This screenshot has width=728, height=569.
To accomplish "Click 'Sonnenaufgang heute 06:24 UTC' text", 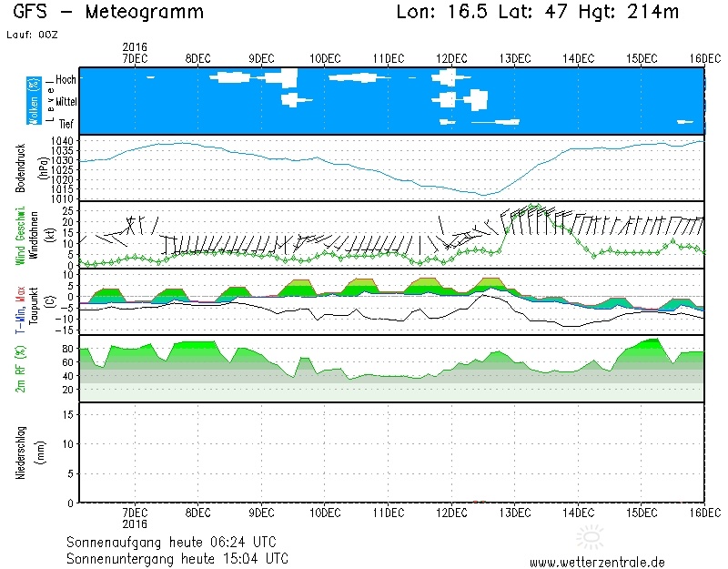I will point(171,542).
